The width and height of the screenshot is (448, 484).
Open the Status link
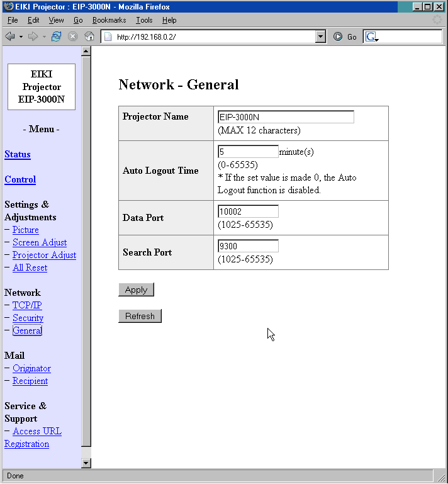[x=18, y=154]
